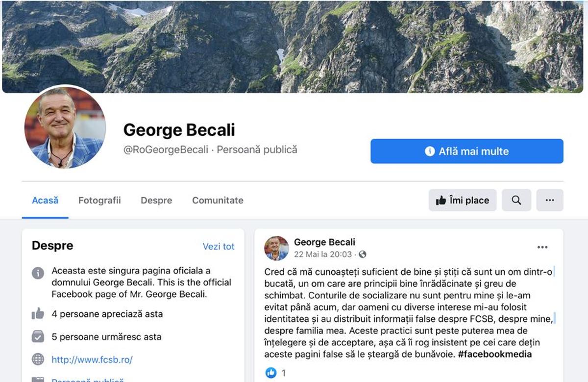588x382 pixels.
Task: Like the page with Îmi place button
Action: coord(463,200)
